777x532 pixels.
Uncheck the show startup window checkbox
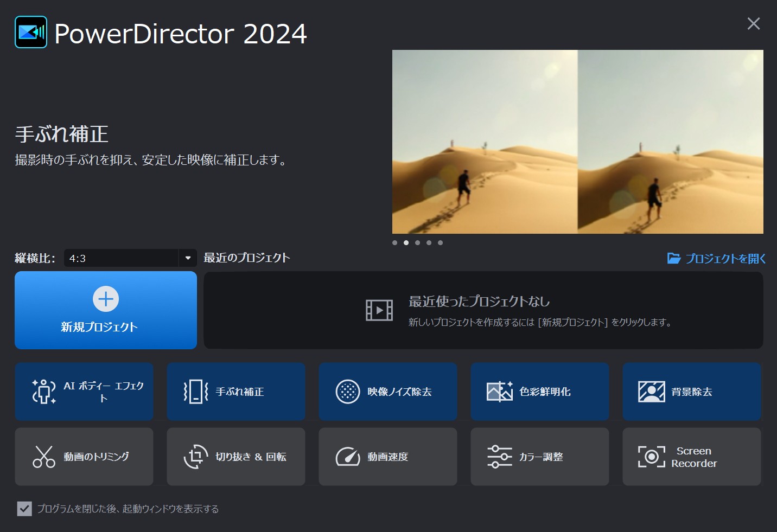tap(24, 509)
